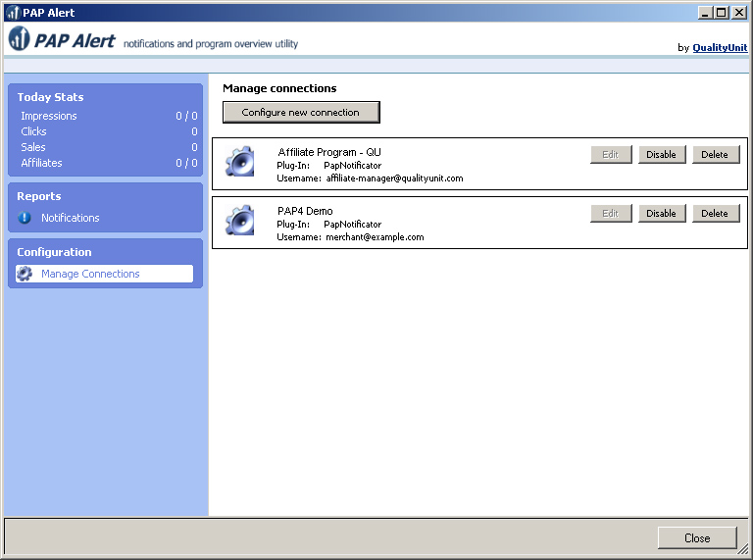
Task: Click the Clicks stat row
Action: coord(109,131)
